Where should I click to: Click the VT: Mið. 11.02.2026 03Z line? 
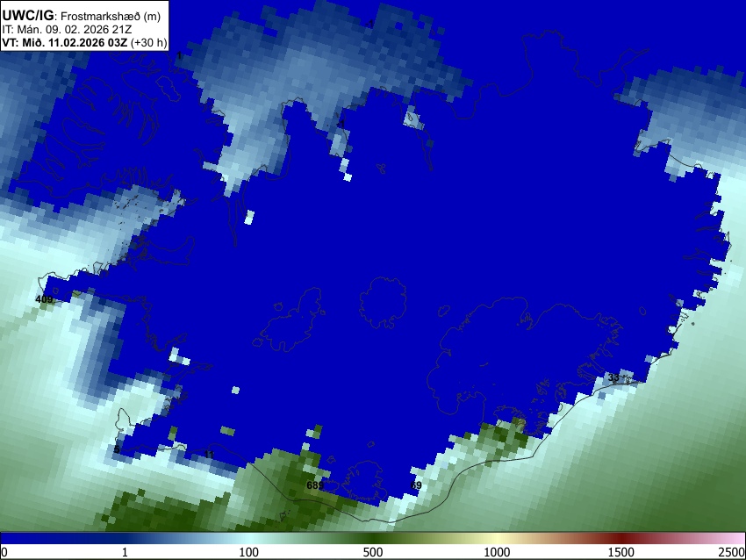pos(65,42)
